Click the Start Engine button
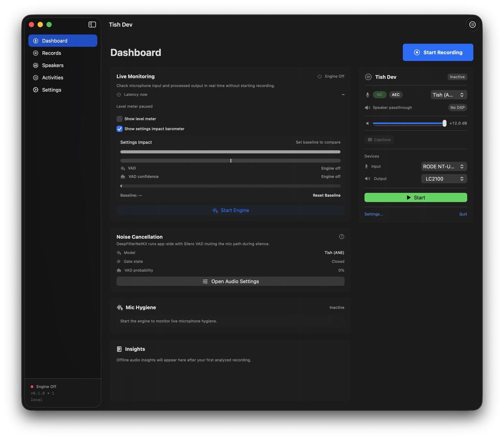 tap(230, 210)
